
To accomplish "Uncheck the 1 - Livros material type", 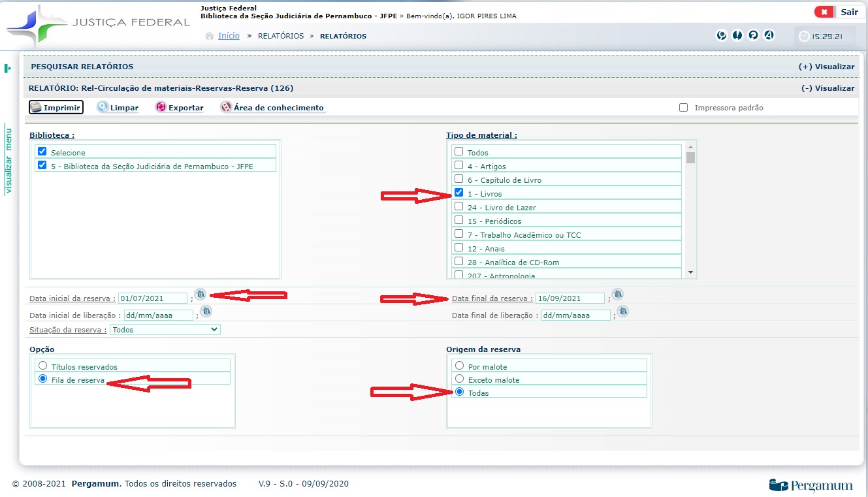I will click(x=458, y=193).
